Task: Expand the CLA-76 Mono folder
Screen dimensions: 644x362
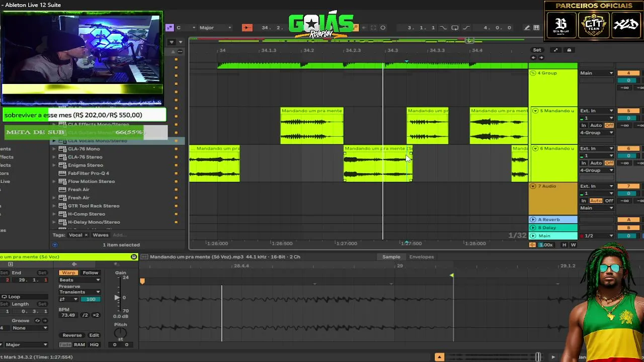Action: coord(54,149)
